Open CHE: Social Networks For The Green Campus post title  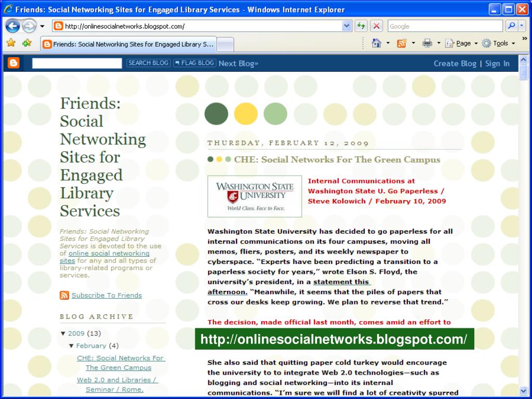click(337, 159)
